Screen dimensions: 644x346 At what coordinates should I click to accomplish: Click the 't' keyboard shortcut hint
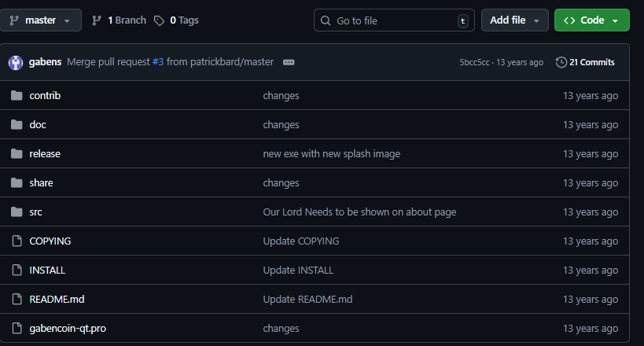click(x=463, y=21)
